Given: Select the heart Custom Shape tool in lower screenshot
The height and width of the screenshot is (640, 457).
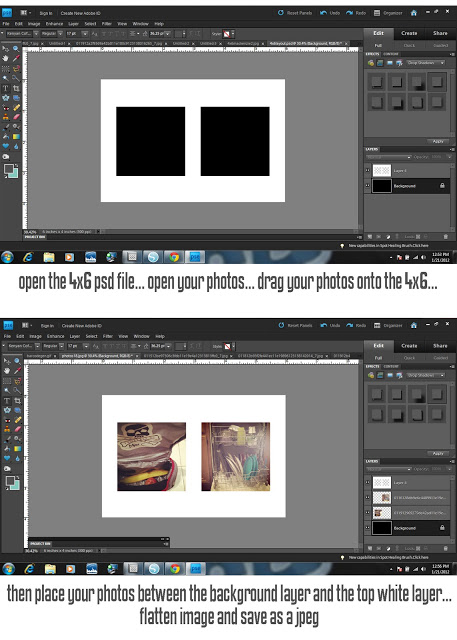Looking at the screenshot, I should coord(7,458).
